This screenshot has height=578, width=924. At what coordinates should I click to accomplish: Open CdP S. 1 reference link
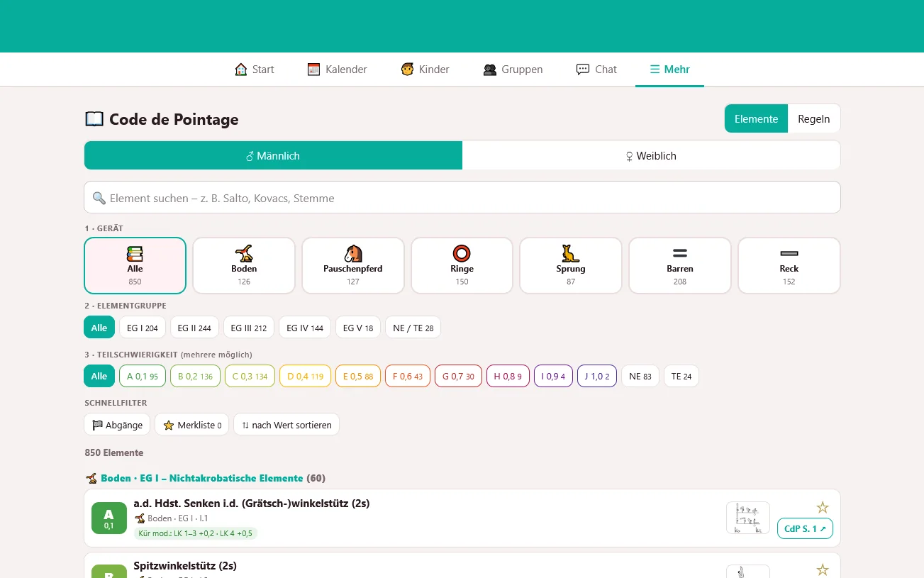(x=805, y=528)
